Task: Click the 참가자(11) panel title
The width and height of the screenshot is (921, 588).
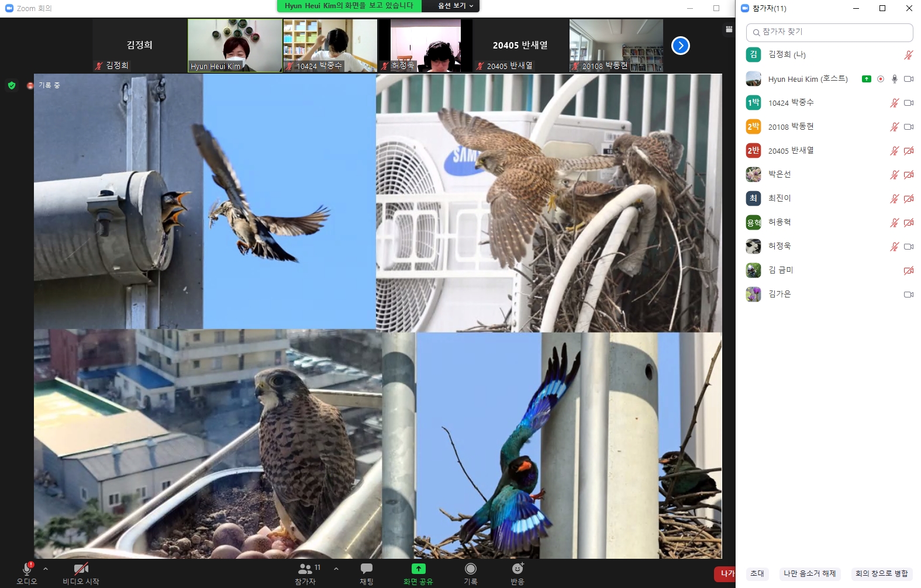Action: [770, 8]
